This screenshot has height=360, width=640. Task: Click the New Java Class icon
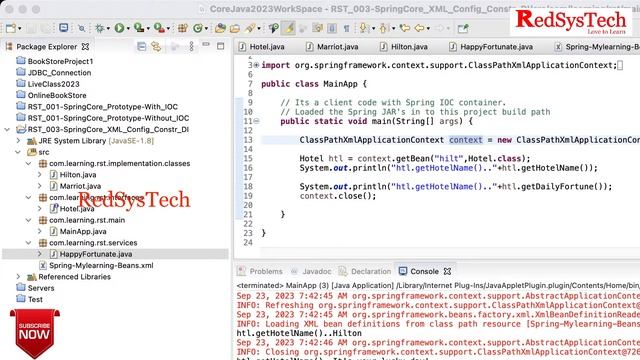click(x=198, y=28)
